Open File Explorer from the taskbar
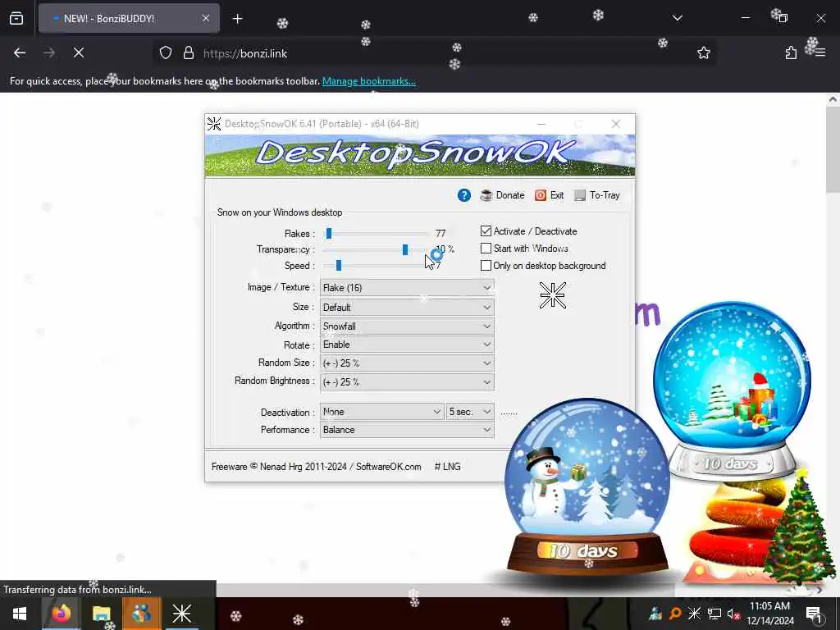Viewport: 840px width, 630px height. pyautogui.click(x=101, y=614)
